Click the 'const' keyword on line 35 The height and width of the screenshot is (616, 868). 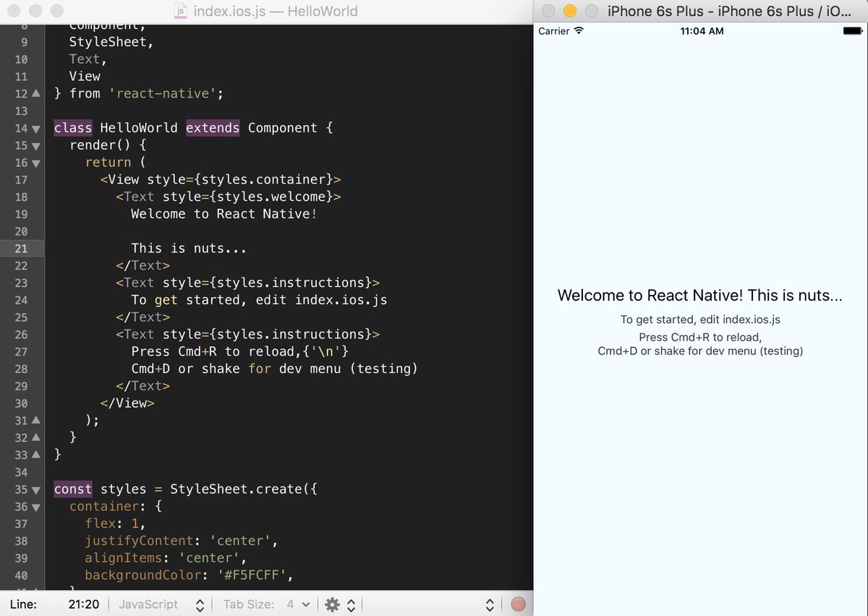pyautogui.click(x=73, y=489)
